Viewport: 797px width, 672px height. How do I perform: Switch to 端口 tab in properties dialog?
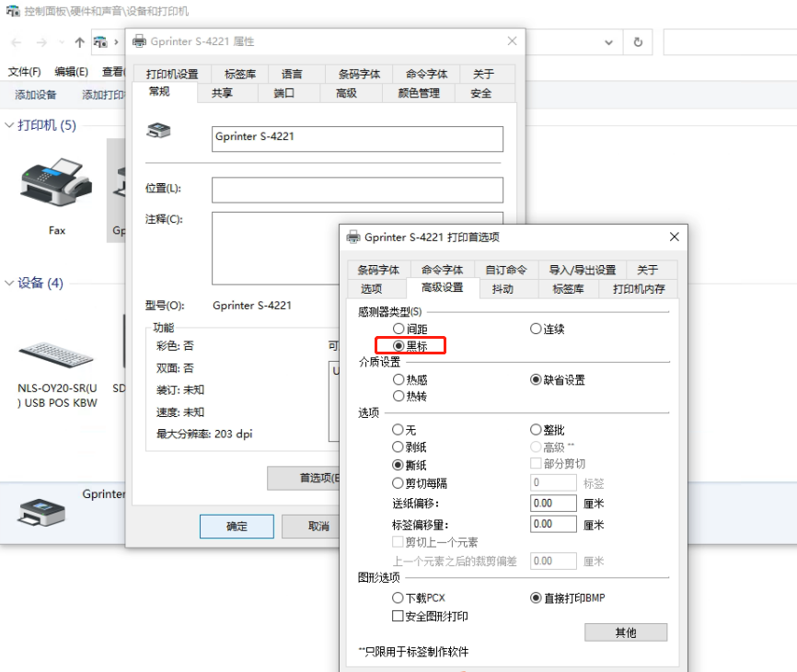point(284,93)
